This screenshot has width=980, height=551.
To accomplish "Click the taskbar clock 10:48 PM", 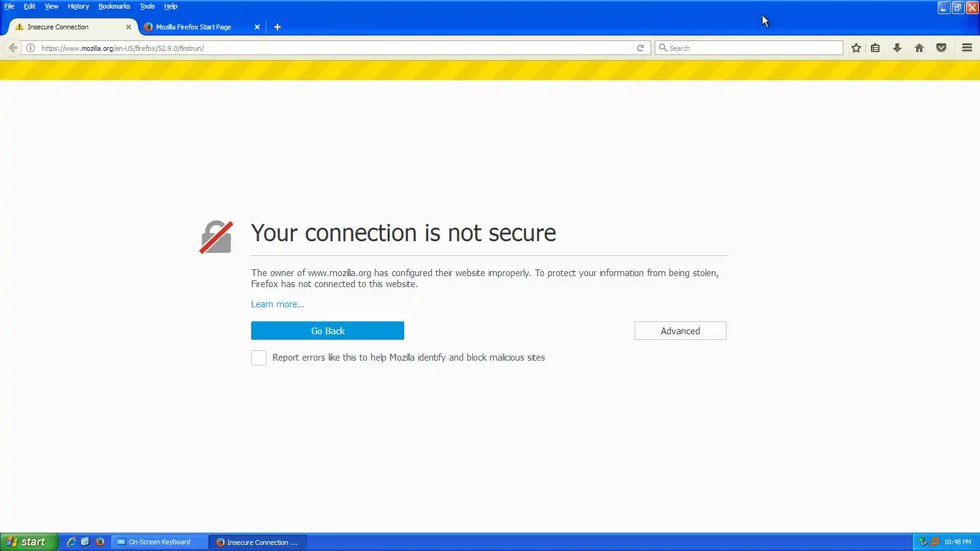I will [957, 542].
